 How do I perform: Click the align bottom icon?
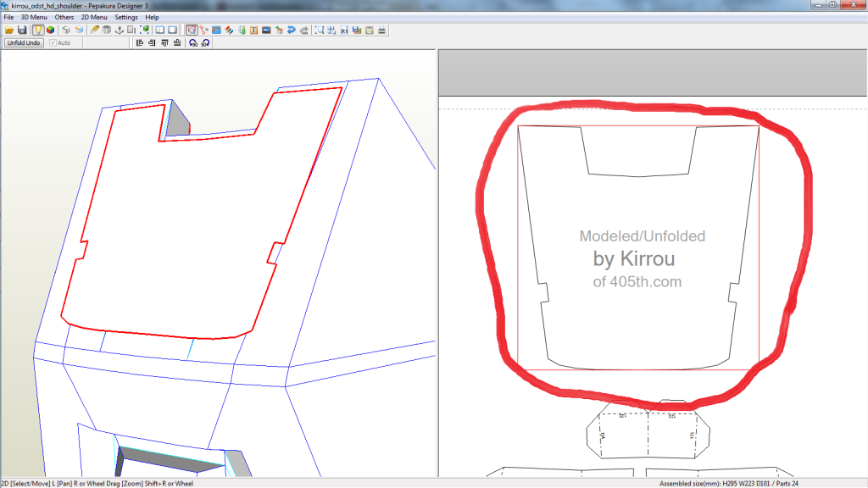pyautogui.click(x=177, y=42)
